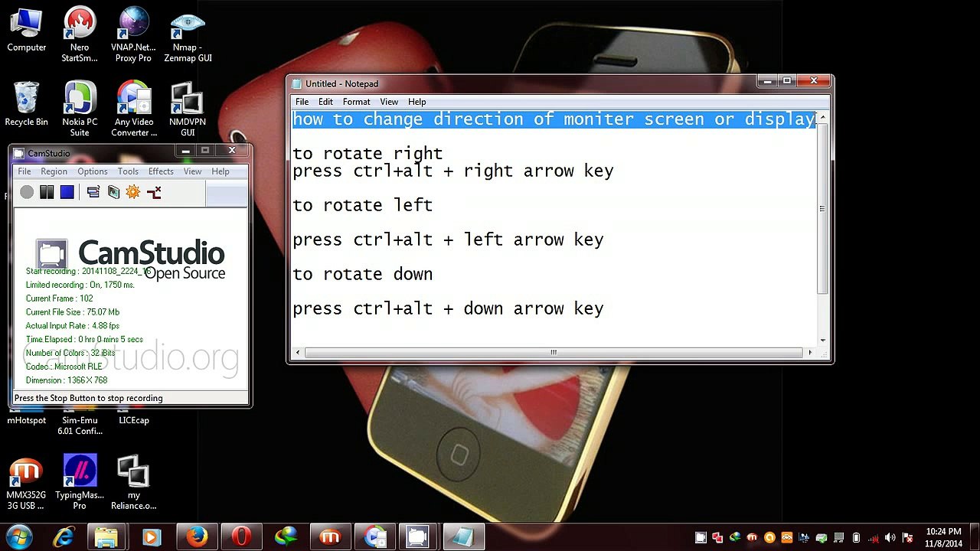
Task: Open the CamStudio View menu
Action: [192, 171]
